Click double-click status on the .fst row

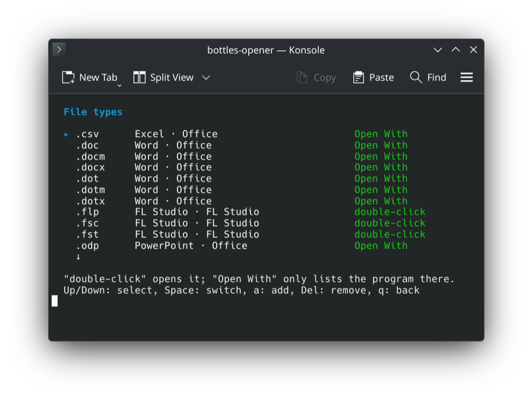click(390, 234)
